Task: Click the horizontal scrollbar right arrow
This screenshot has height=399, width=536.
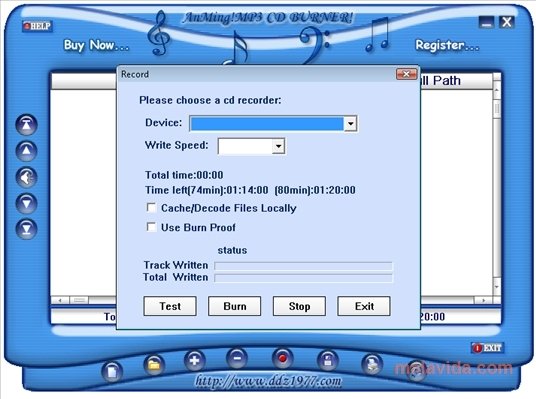Action: click(x=483, y=300)
